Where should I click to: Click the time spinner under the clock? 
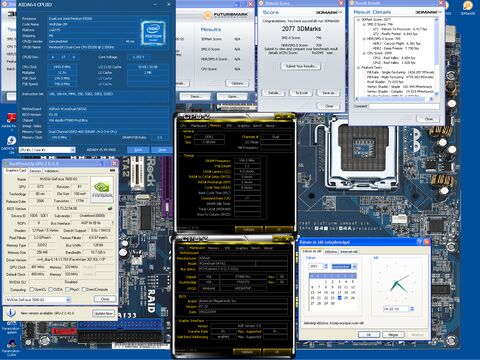[x=412, y=309]
